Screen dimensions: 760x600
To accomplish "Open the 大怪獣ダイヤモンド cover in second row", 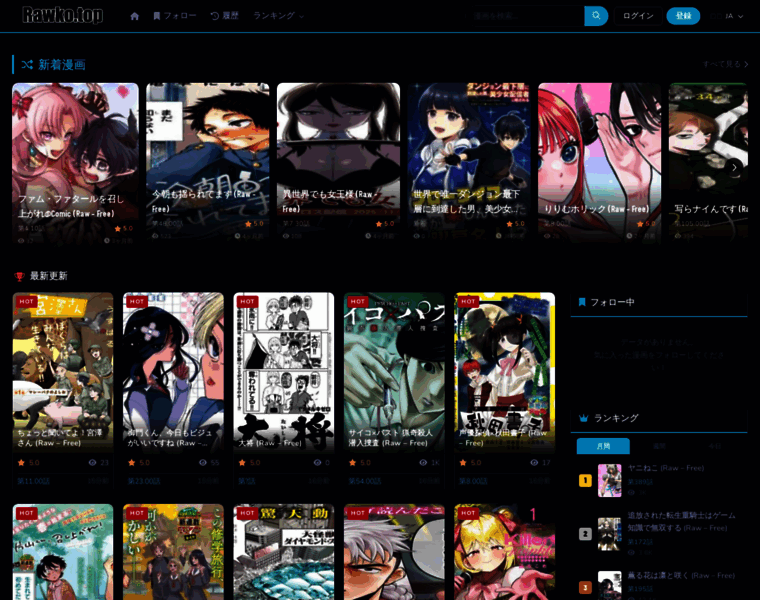I will point(284,552).
